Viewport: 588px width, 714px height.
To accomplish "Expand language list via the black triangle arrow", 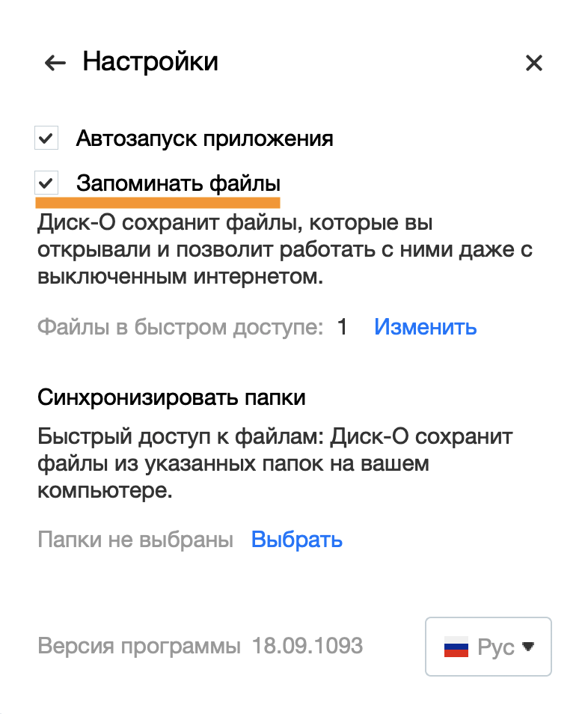I will [528, 647].
